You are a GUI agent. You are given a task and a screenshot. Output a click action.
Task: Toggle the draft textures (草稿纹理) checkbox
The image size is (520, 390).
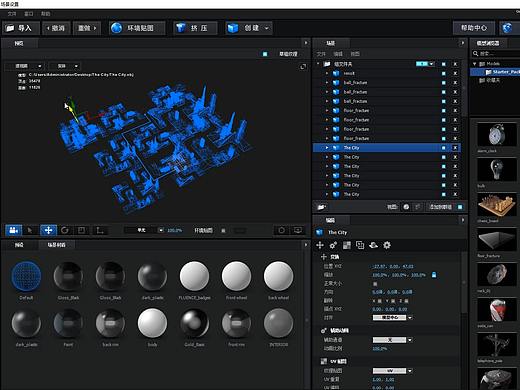[265, 54]
